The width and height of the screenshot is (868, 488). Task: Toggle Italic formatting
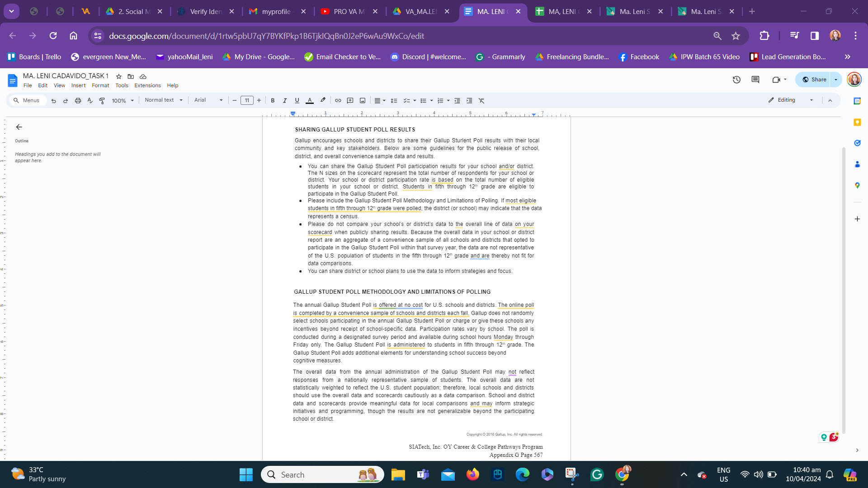coord(285,100)
